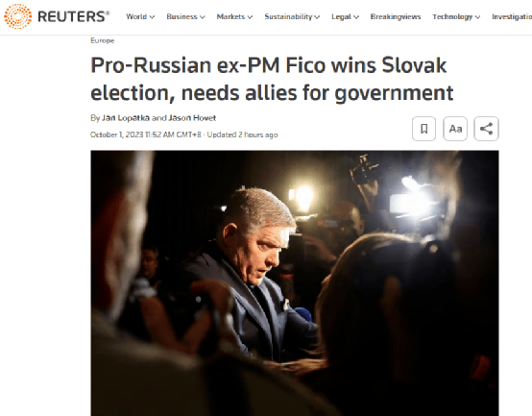Open the Technology menu
The width and height of the screenshot is (532, 416).
point(456,16)
